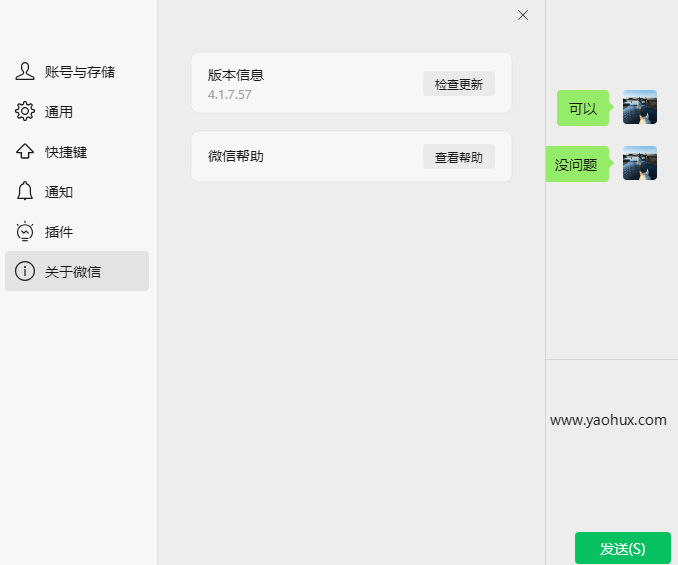Open help via 查看帮助 button
The height and width of the screenshot is (565, 678).
pyautogui.click(x=459, y=156)
